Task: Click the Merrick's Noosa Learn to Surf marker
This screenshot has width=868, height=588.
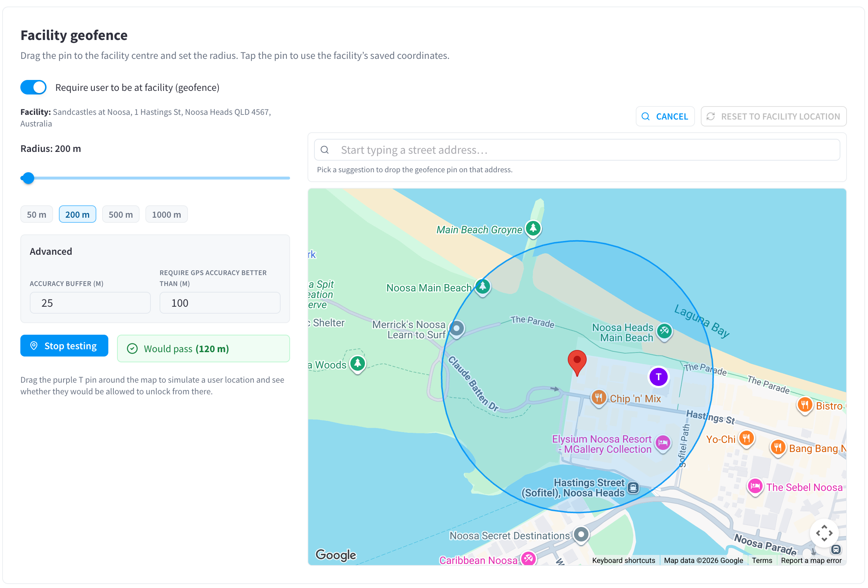Action: (457, 330)
